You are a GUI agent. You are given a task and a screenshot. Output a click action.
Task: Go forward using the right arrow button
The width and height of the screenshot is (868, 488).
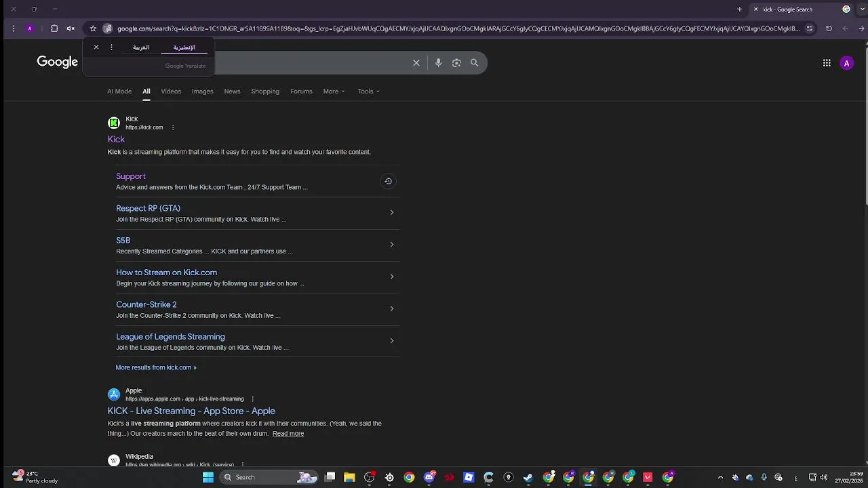[862, 28]
